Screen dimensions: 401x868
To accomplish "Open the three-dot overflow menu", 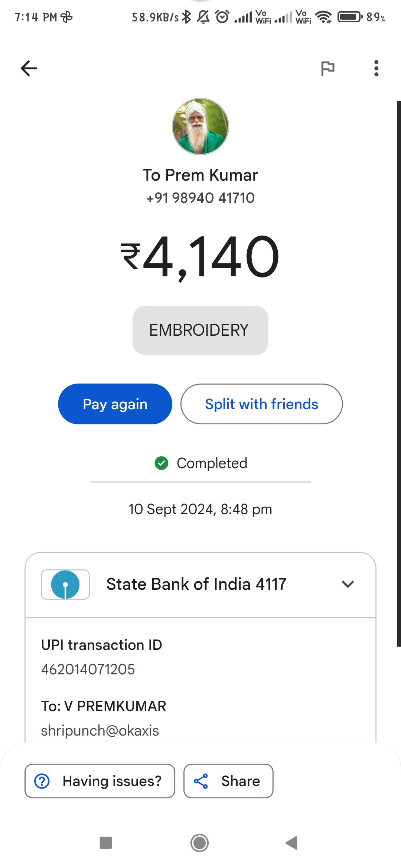I will tap(376, 68).
